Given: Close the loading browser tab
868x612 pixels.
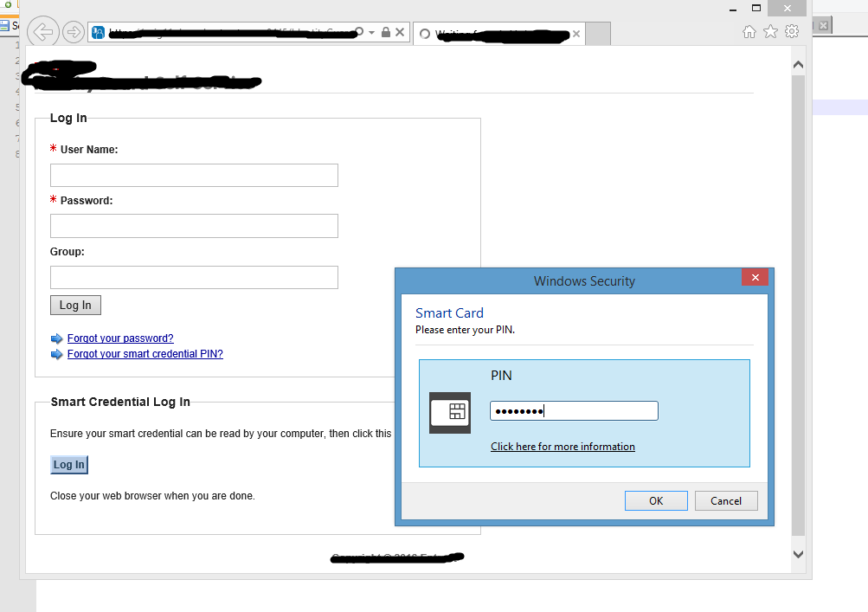Looking at the screenshot, I should coord(575,34).
